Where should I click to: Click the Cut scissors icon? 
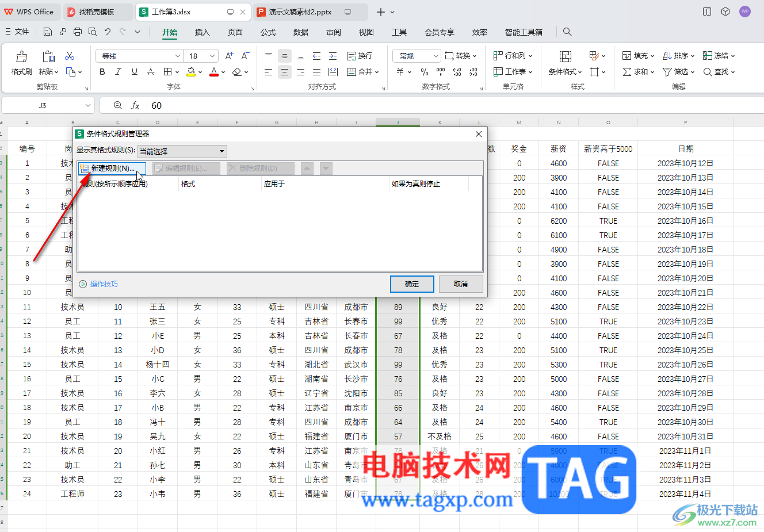tap(70, 56)
